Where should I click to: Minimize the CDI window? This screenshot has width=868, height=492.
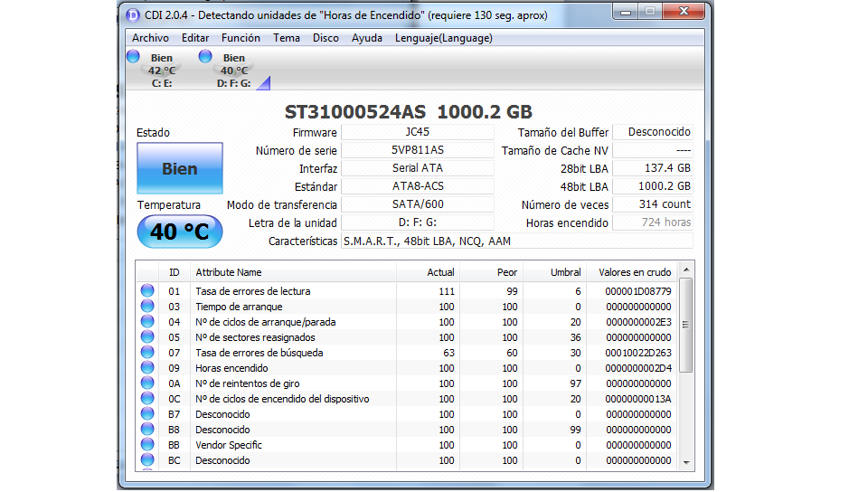[626, 12]
